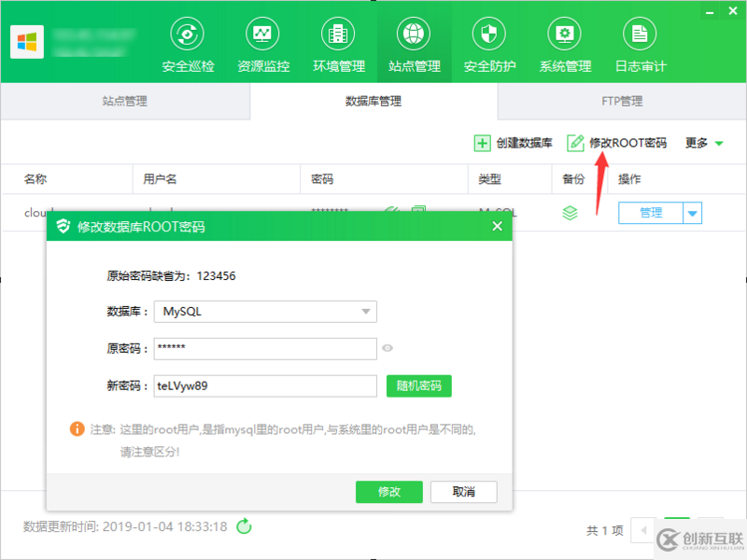The width and height of the screenshot is (747, 560).
Task: Click the 共 1 项 count text
Action: (604, 530)
